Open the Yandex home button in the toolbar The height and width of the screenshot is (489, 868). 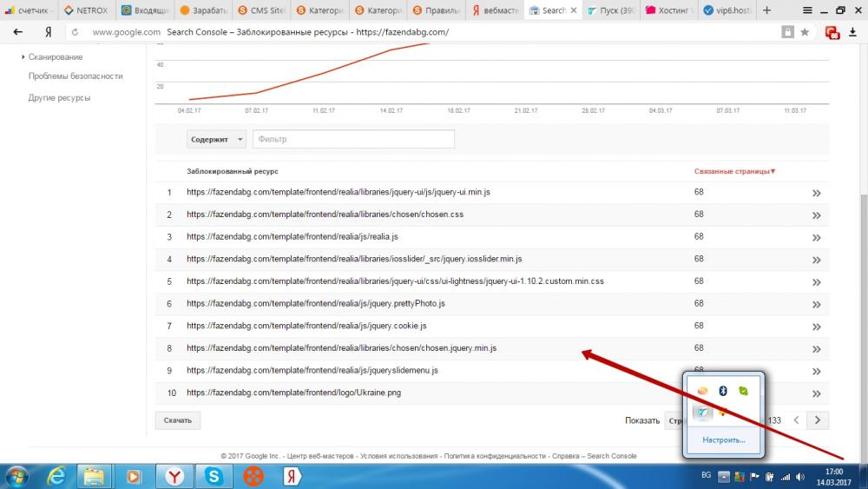(x=48, y=32)
